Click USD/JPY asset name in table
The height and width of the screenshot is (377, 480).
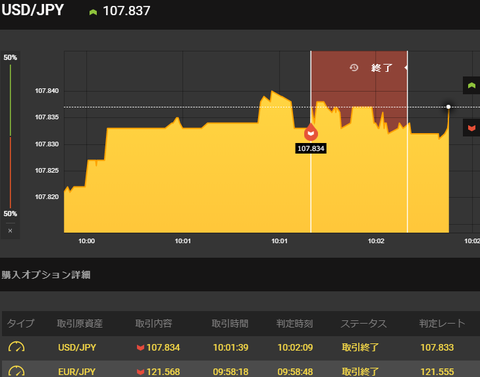click(x=77, y=348)
